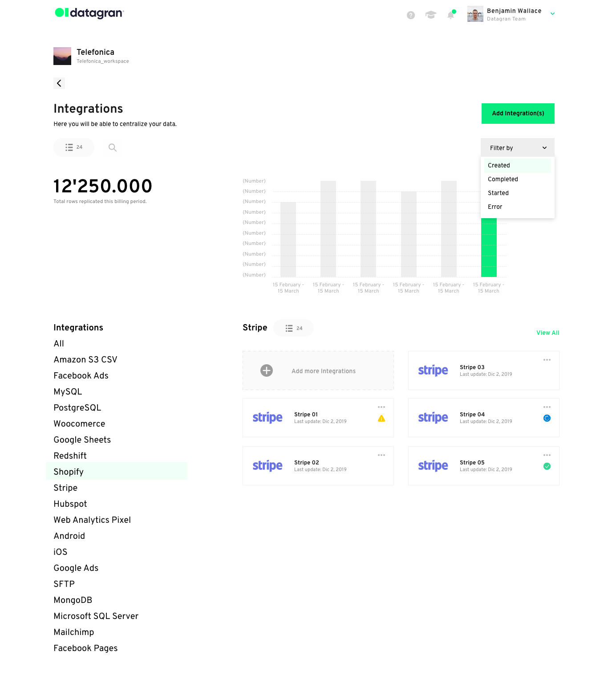Select Woocomerce integration
Image resolution: width=608 pixels, height=700 pixels.
coord(79,424)
